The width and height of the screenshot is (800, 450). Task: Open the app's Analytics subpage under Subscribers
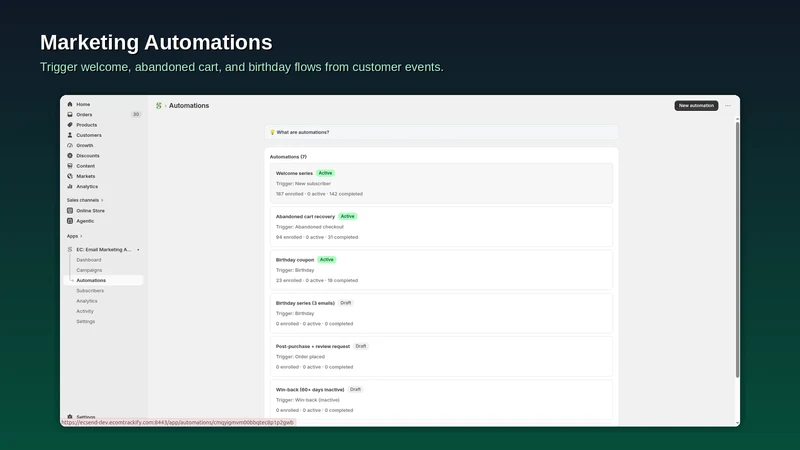[87, 301]
